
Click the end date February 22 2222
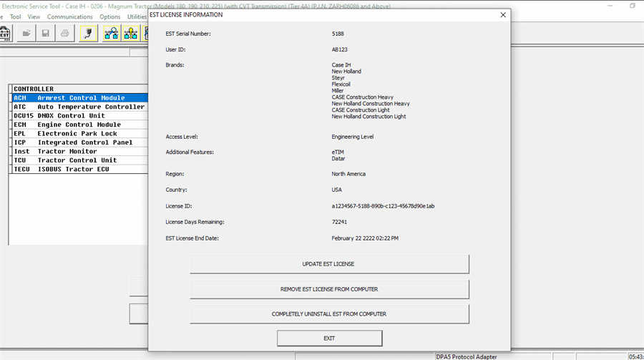[365, 238]
